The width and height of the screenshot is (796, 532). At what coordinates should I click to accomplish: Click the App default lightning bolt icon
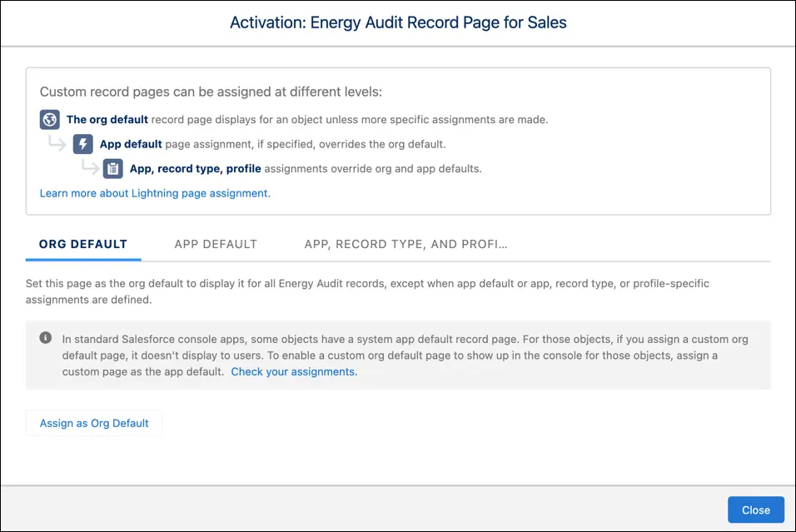click(82, 144)
